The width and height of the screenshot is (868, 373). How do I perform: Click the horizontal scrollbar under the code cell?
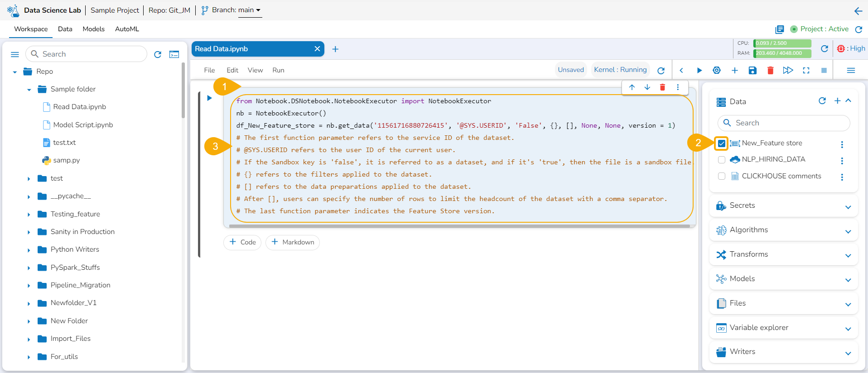tap(459, 226)
